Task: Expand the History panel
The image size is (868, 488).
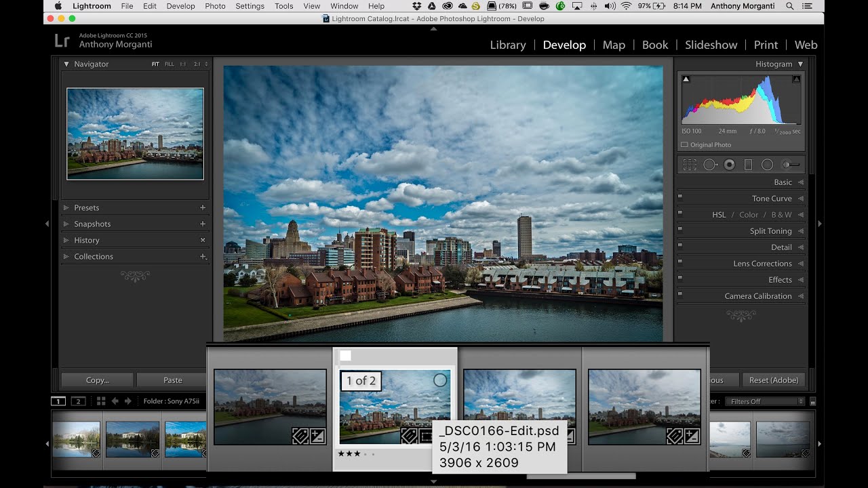Action: 66,240
